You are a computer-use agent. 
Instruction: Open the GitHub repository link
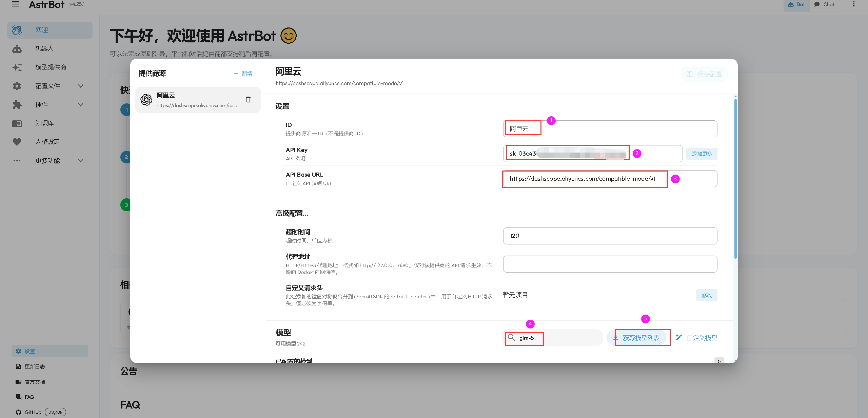33,412
